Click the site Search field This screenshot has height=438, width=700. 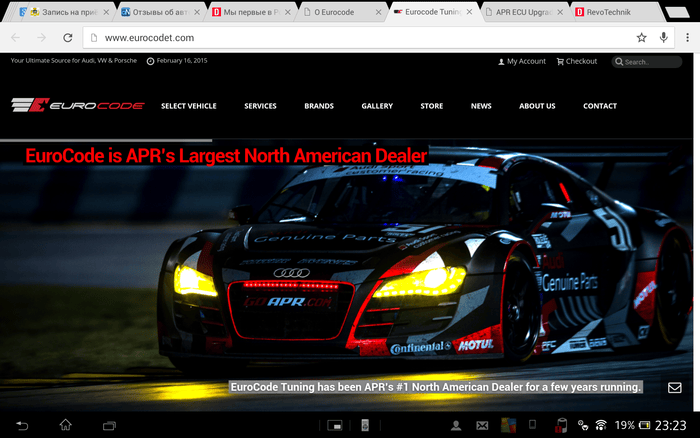pyautogui.click(x=646, y=62)
